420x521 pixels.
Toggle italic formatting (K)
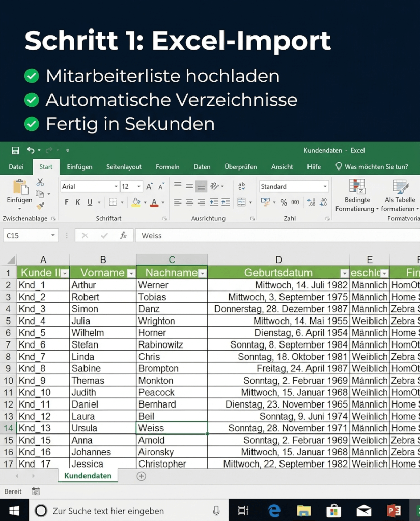pos(78,202)
